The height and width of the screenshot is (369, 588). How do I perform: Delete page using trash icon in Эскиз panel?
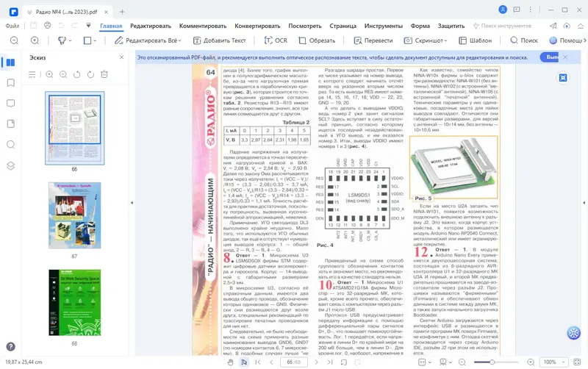click(x=104, y=74)
